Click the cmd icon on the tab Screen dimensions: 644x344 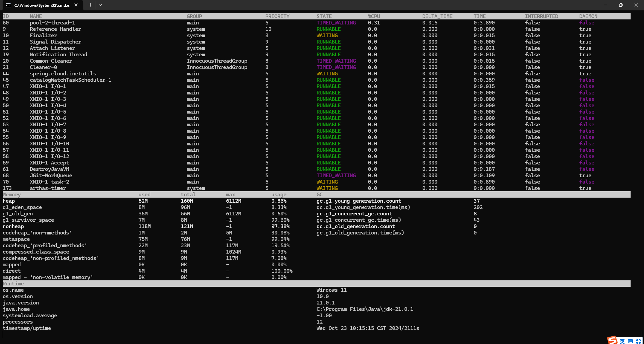click(8, 5)
